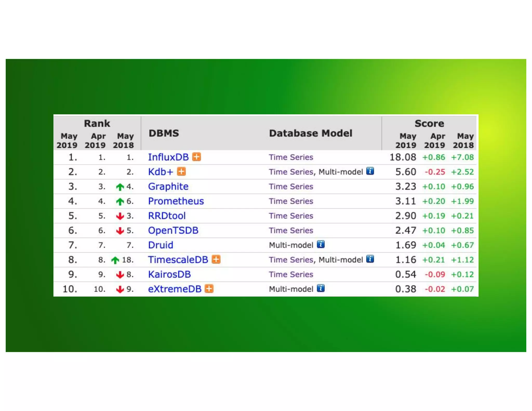Follow the RRDtool link
This screenshot has width=532, height=411.
pos(167,216)
